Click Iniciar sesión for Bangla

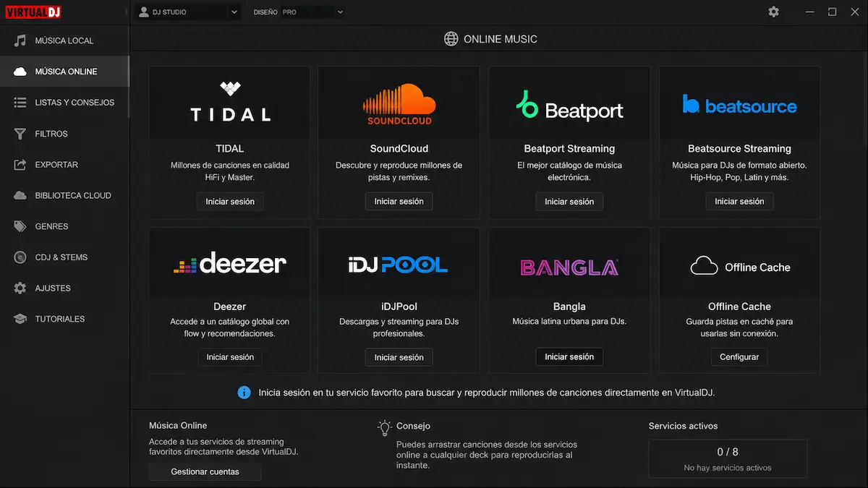[569, 356]
